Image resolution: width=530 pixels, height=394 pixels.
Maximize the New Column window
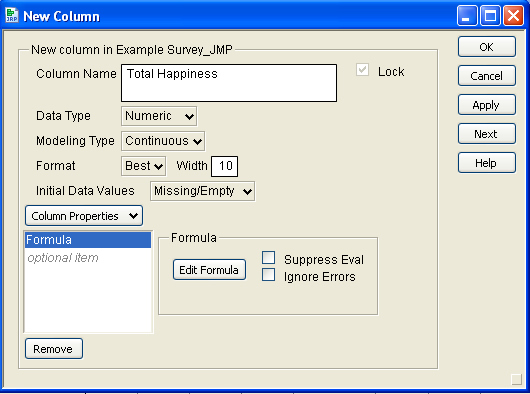[x=490, y=16]
